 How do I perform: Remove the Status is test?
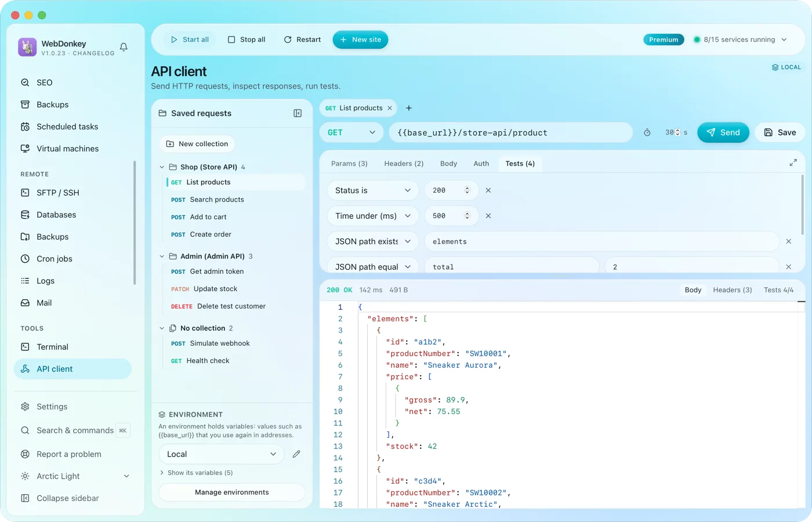488,190
